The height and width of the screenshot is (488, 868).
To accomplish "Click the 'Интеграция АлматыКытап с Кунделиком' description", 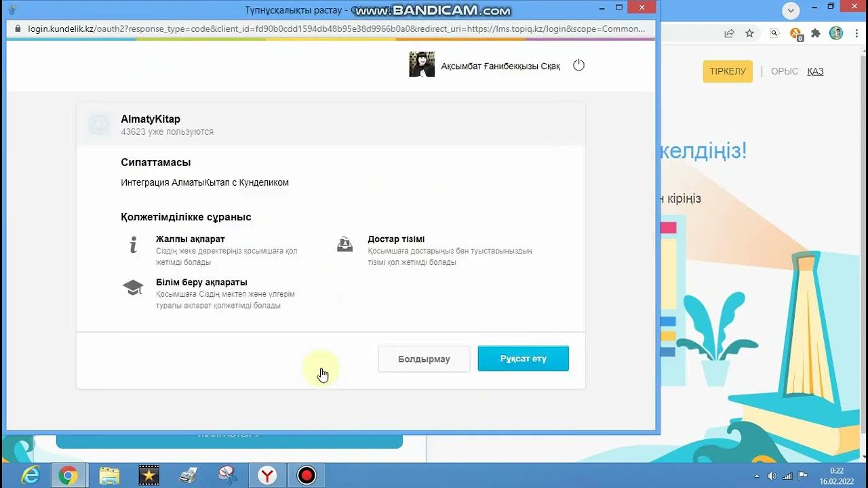I will tap(205, 182).
